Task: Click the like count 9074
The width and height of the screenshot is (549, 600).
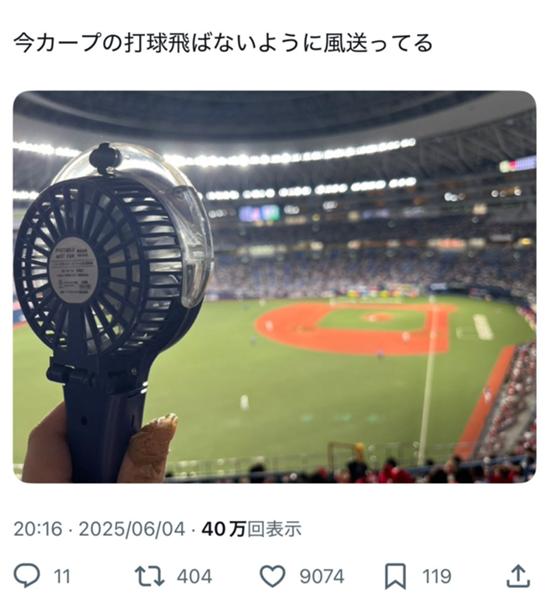Action: (322, 576)
